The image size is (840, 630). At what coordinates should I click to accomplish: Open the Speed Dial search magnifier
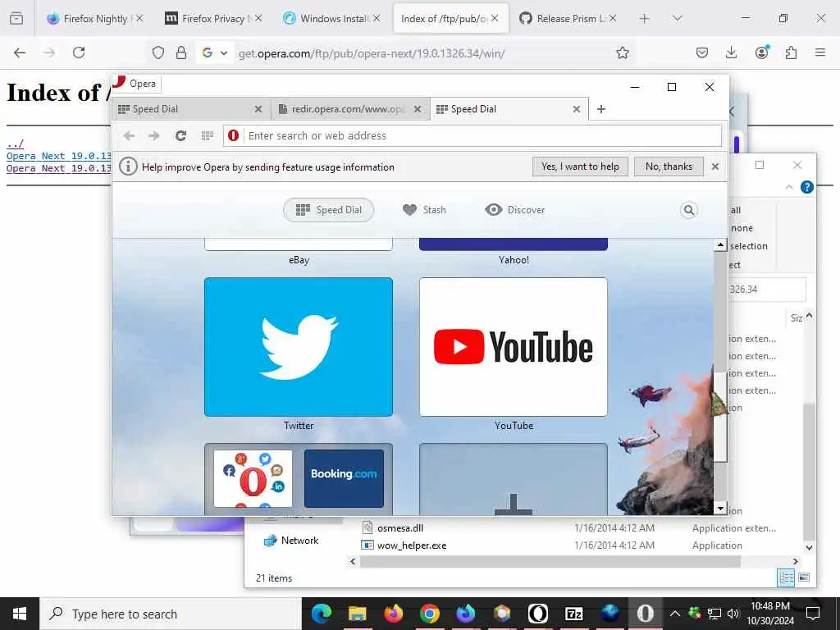(x=689, y=210)
